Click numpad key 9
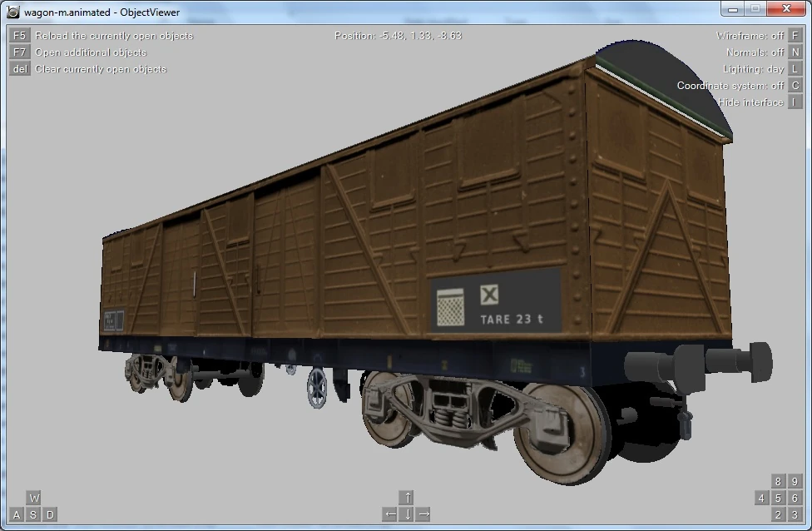The width and height of the screenshot is (812, 531). (795, 481)
